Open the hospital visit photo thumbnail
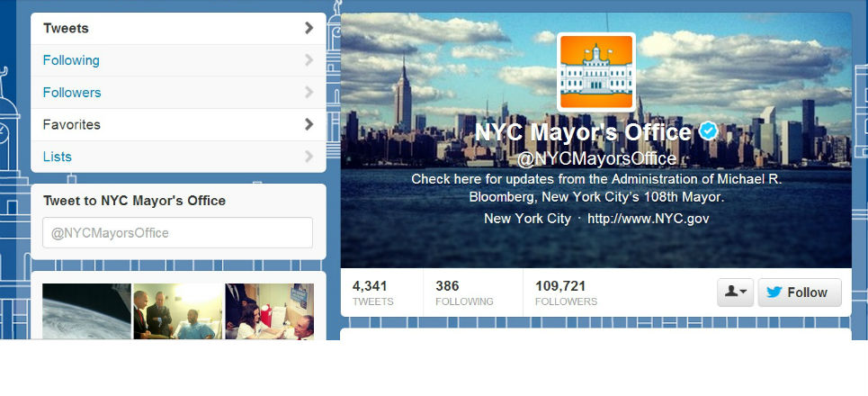 tap(178, 311)
